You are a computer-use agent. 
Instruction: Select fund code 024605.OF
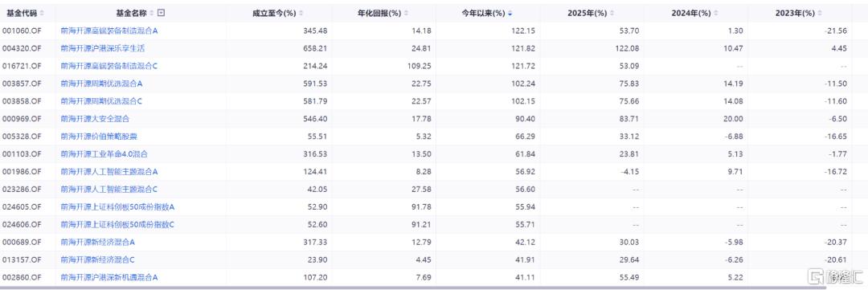point(23,207)
